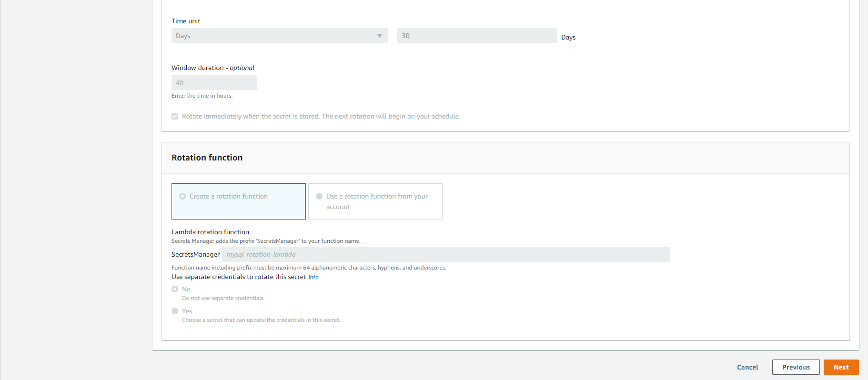
Task: Click the SecretsManager prefix label
Action: tap(195, 254)
